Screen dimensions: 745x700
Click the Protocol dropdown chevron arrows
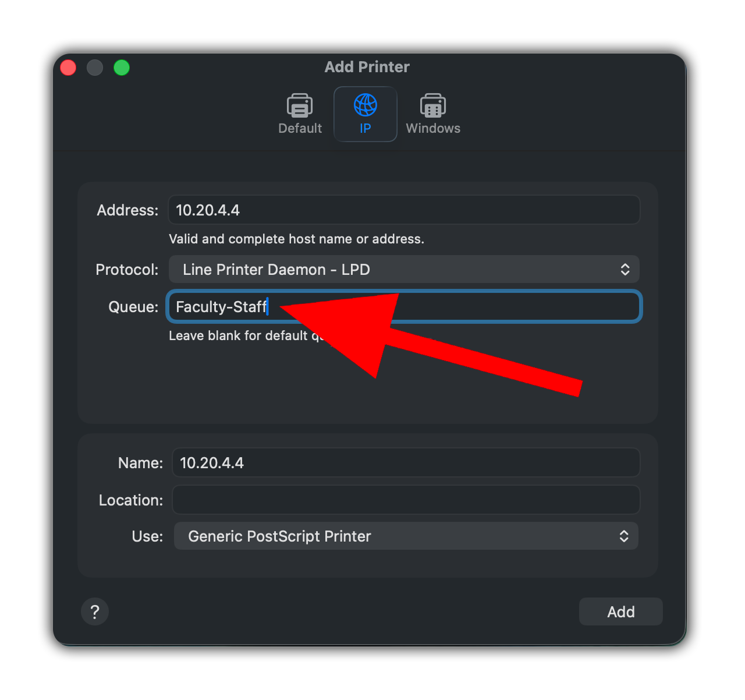tap(625, 269)
